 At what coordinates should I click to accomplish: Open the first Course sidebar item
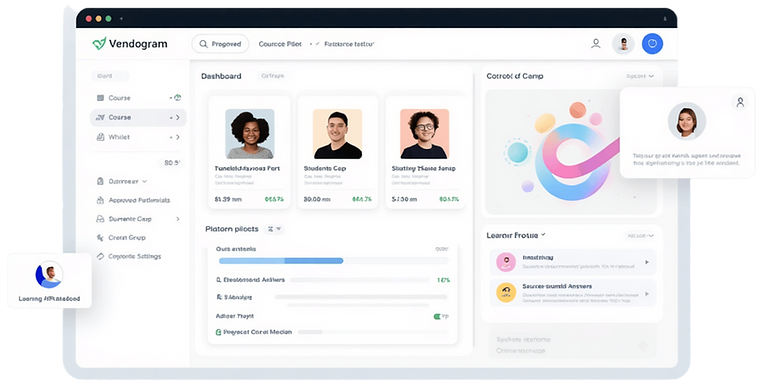[x=138, y=98]
